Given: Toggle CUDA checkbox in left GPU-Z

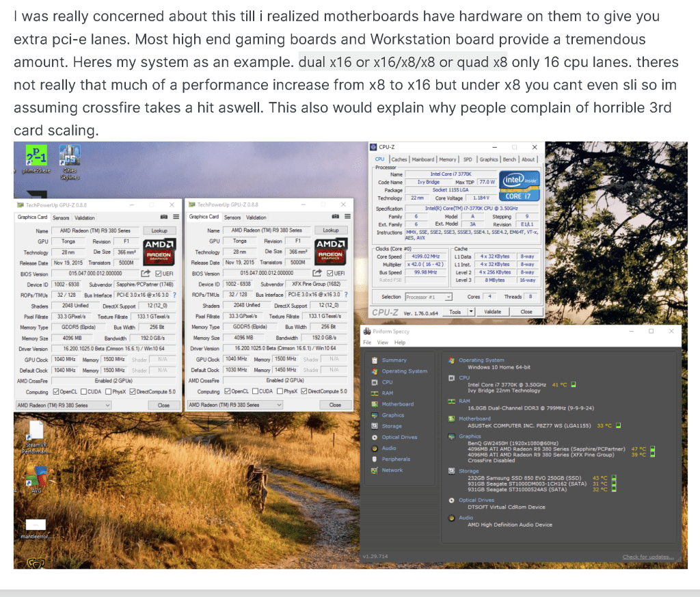Looking at the screenshot, I should point(83,392).
